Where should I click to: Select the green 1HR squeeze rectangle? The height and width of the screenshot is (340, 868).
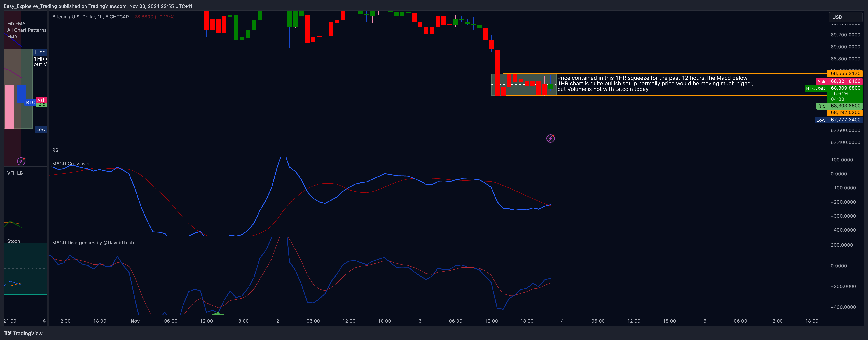pos(524,84)
